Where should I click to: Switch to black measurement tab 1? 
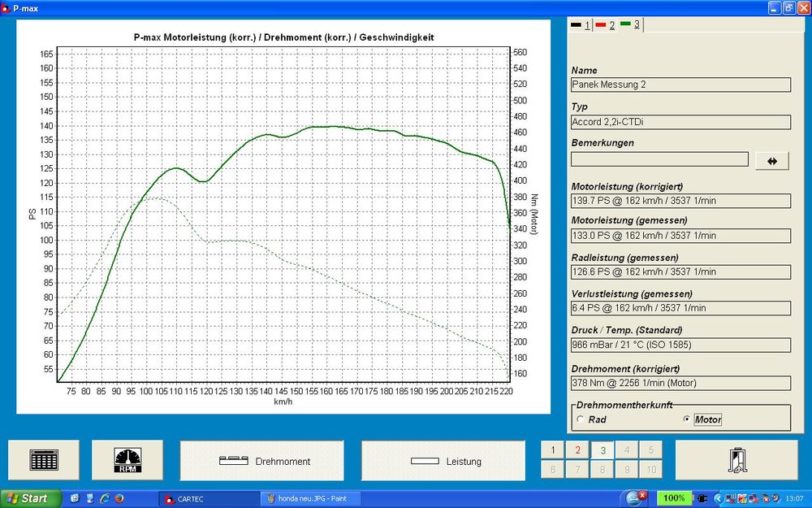coord(580,25)
